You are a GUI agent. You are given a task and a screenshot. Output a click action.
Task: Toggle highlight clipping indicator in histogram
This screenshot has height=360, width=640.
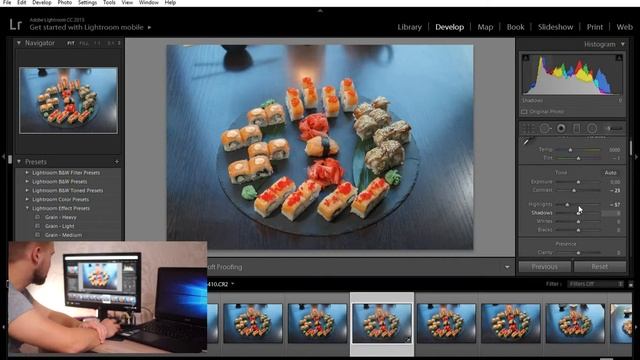tap(619, 58)
